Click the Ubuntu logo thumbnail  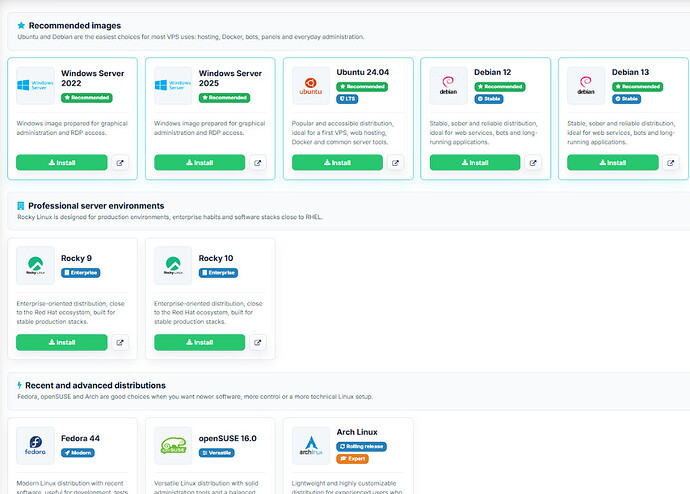tap(311, 85)
